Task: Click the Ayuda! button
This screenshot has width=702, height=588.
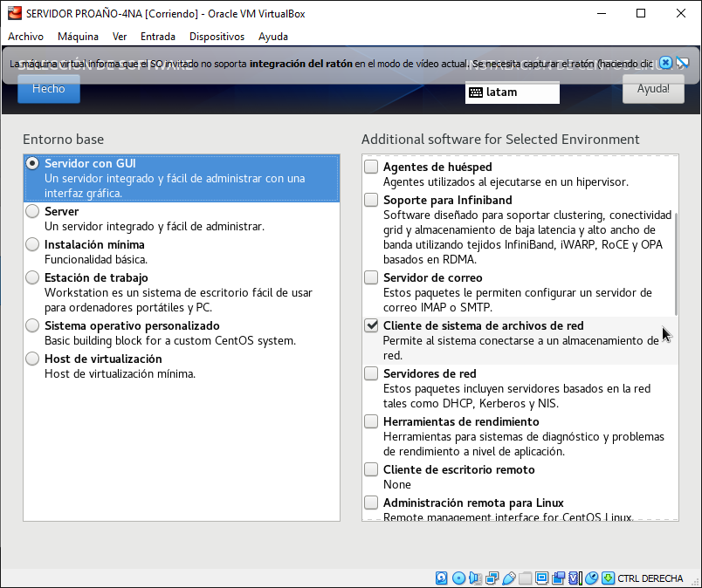Action: click(653, 88)
